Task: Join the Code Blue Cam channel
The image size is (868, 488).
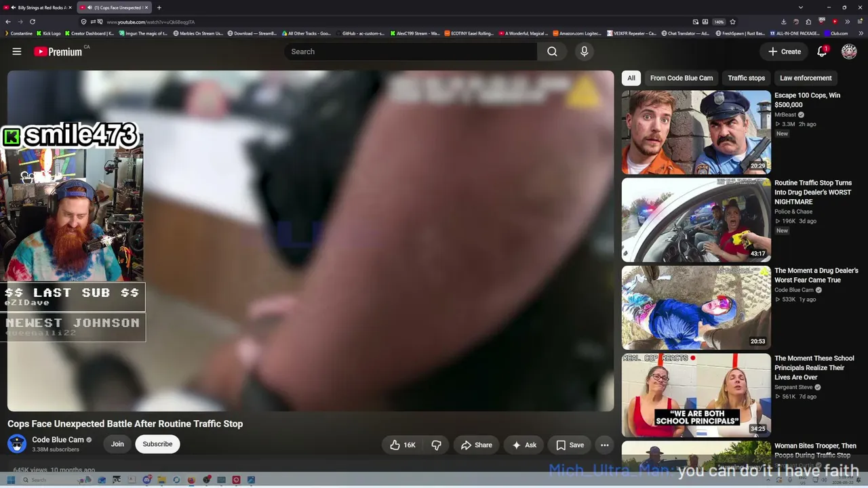Action: pos(117,444)
